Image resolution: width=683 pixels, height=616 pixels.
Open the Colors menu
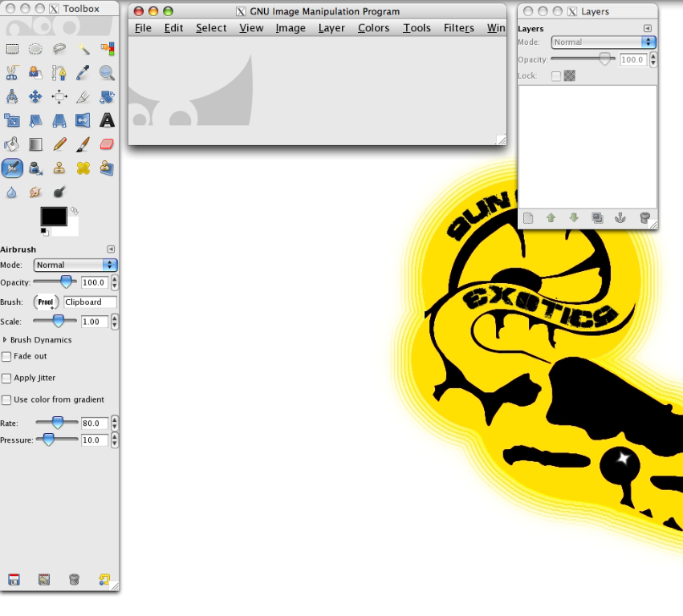[374, 28]
